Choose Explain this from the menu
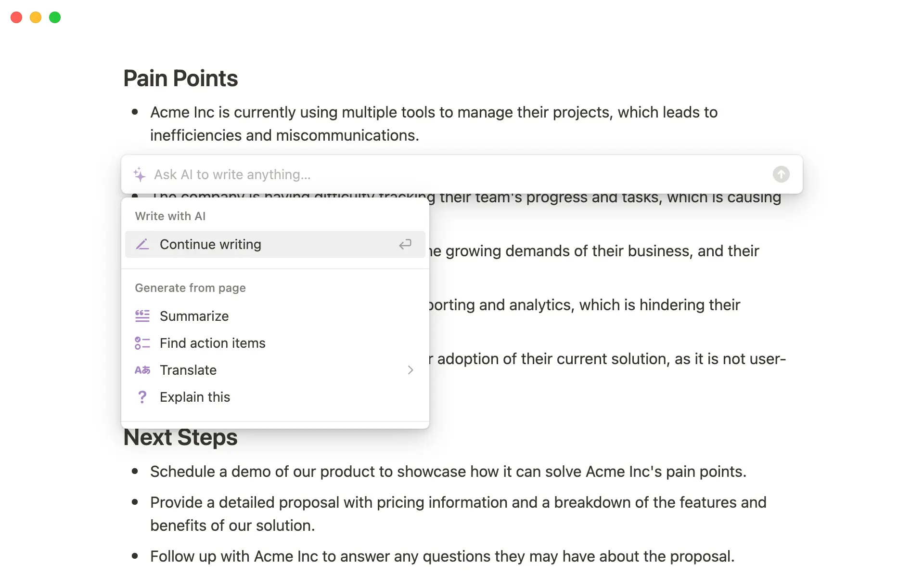Viewport: 924px width, 578px height. tap(195, 397)
